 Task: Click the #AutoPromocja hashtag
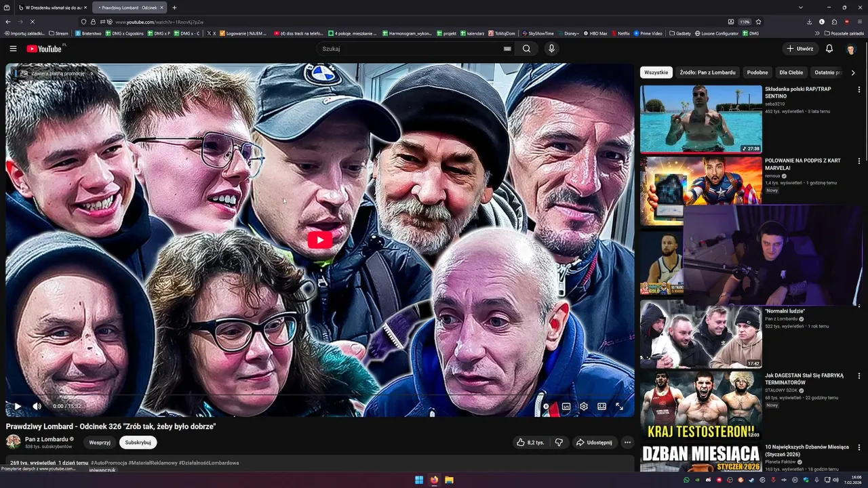click(108, 463)
